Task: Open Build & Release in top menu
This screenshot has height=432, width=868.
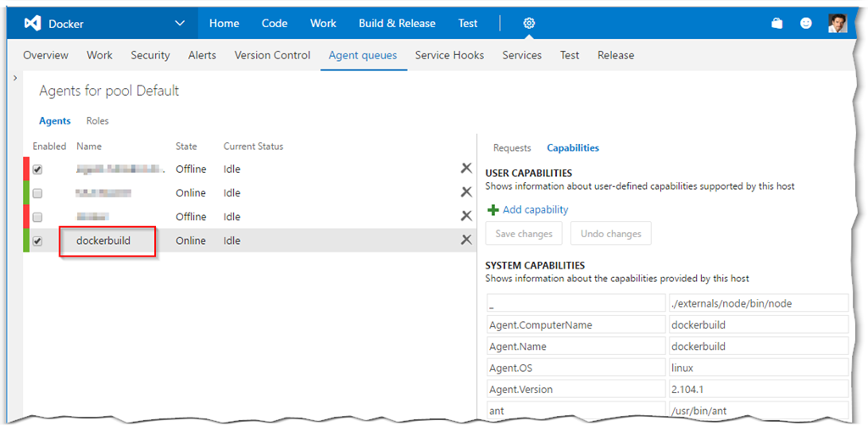Action: pos(397,24)
